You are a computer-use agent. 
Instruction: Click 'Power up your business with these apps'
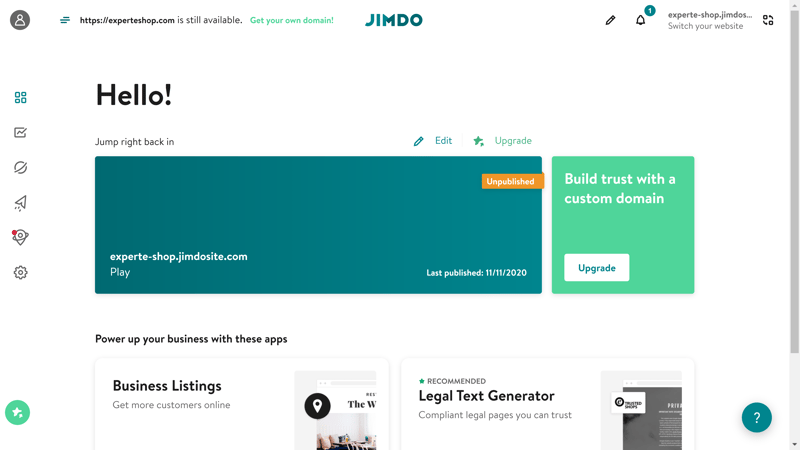click(191, 339)
